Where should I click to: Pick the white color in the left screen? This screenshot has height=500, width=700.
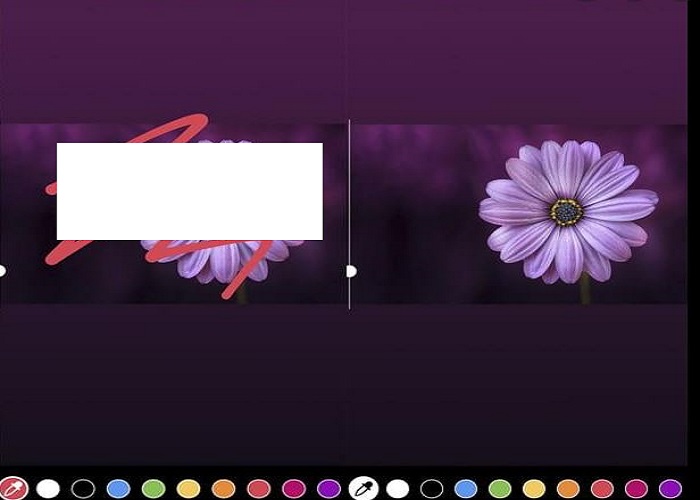48,489
